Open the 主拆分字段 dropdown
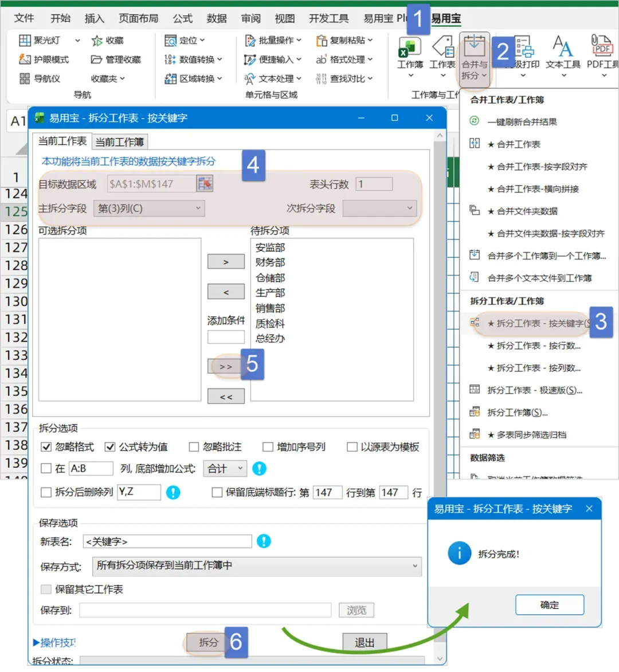 pyautogui.click(x=149, y=209)
